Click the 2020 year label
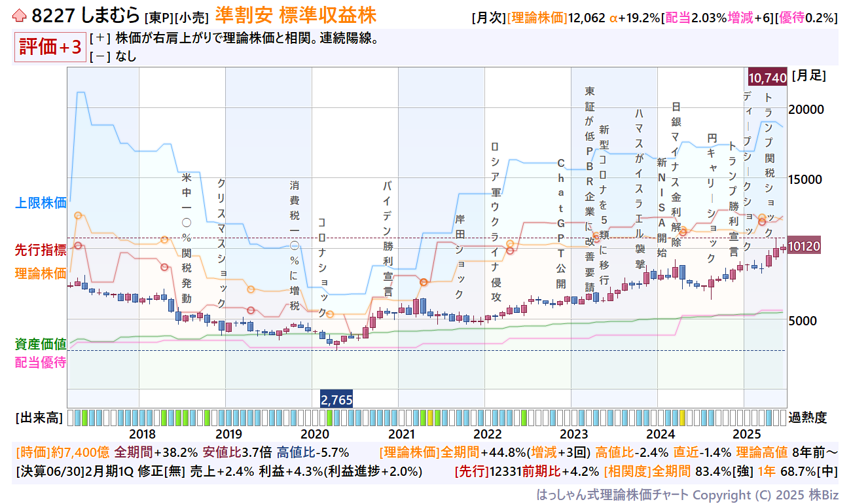The width and height of the screenshot is (851, 504). click(x=314, y=433)
